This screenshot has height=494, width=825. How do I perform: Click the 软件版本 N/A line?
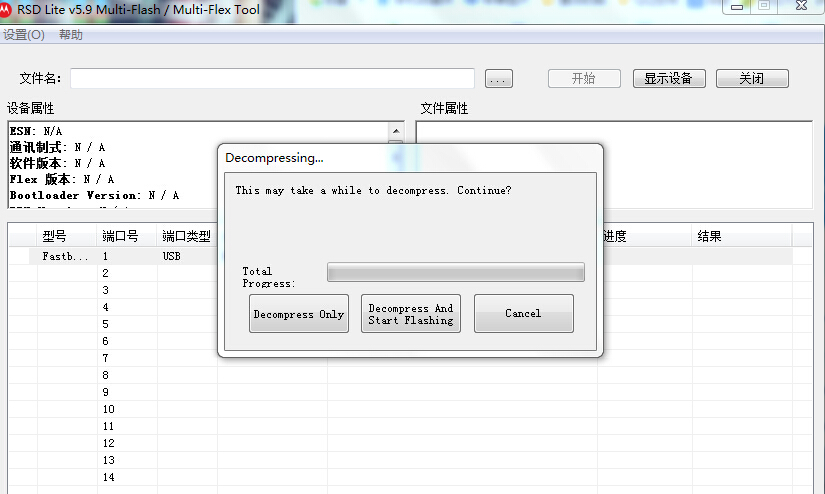(x=57, y=163)
